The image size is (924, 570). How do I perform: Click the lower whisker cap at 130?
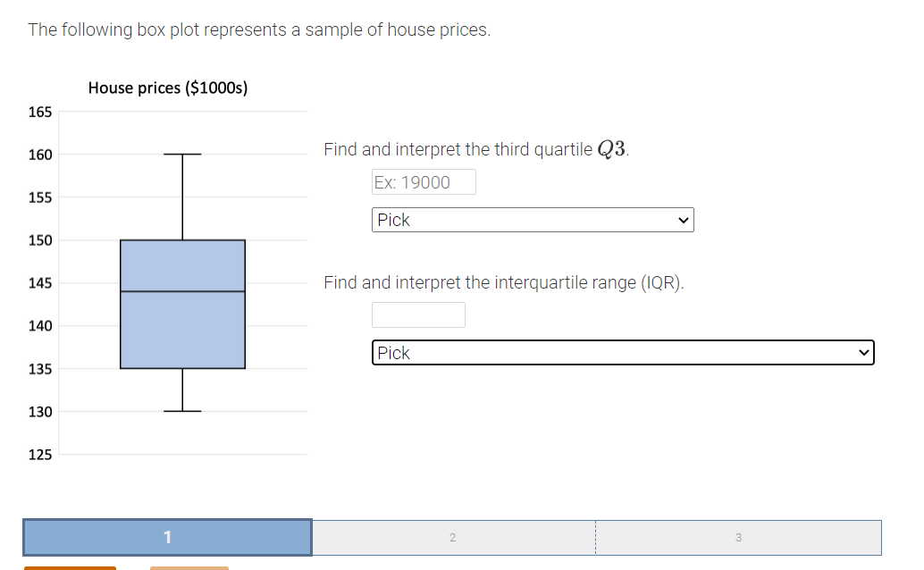[x=182, y=411]
